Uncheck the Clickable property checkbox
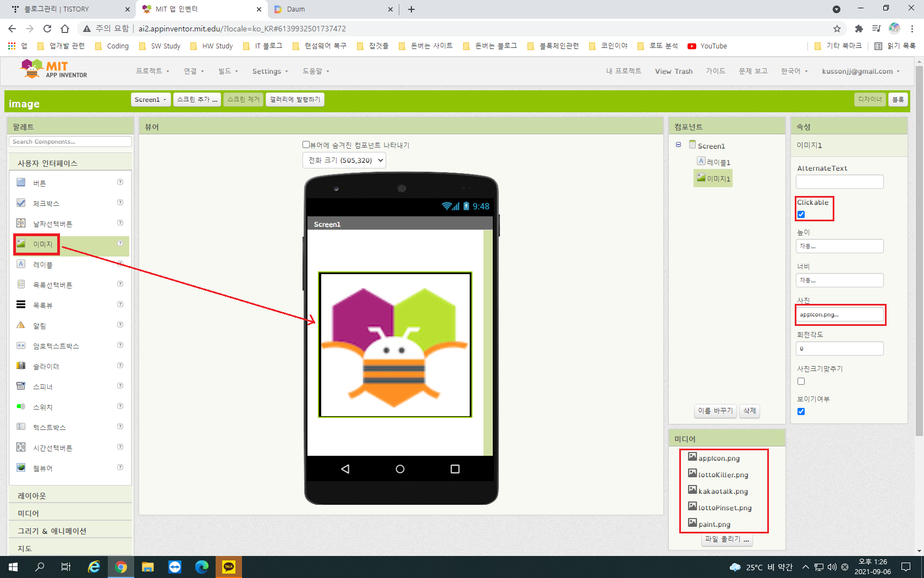Image resolution: width=924 pixels, height=578 pixels. click(801, 215)
